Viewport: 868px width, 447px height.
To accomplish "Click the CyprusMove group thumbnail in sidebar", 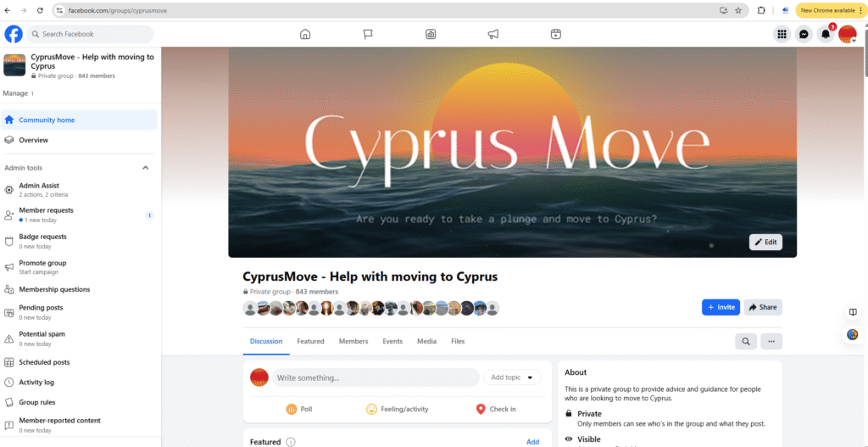I will 14,65.
